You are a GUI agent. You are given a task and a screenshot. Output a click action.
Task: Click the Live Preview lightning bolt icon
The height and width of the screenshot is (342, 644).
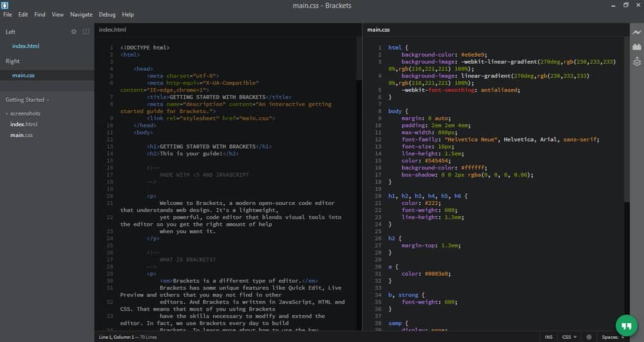pyautogui.click(x=637, y=32)
